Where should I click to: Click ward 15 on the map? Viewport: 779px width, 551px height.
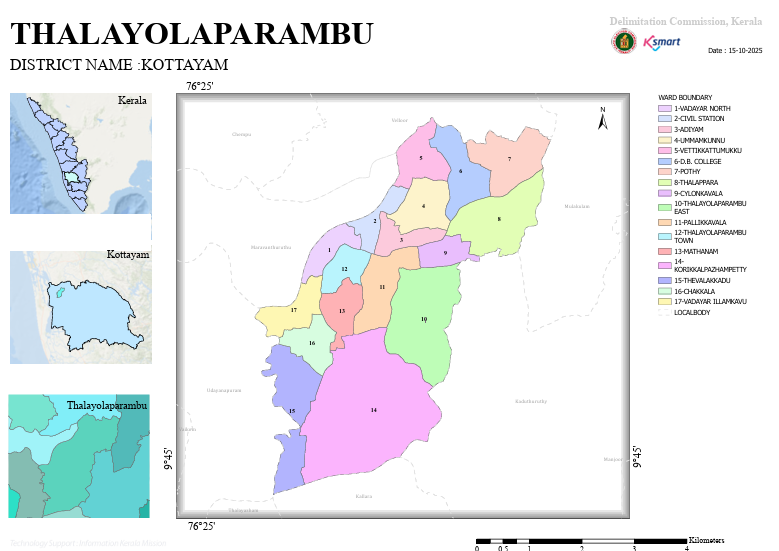point(292,411)
